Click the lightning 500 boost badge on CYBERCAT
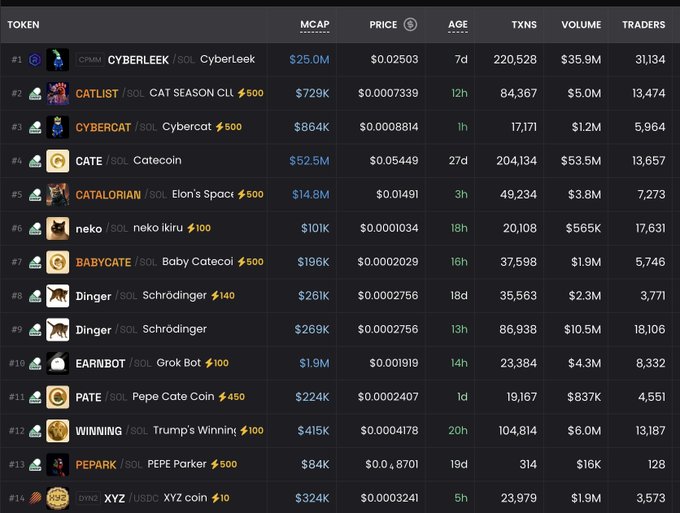The width and height of the screenshot is (680, 513). coord(229,127)
